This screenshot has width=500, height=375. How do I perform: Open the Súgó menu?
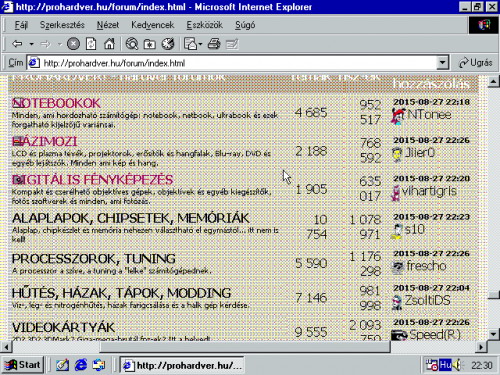(245, 25)
